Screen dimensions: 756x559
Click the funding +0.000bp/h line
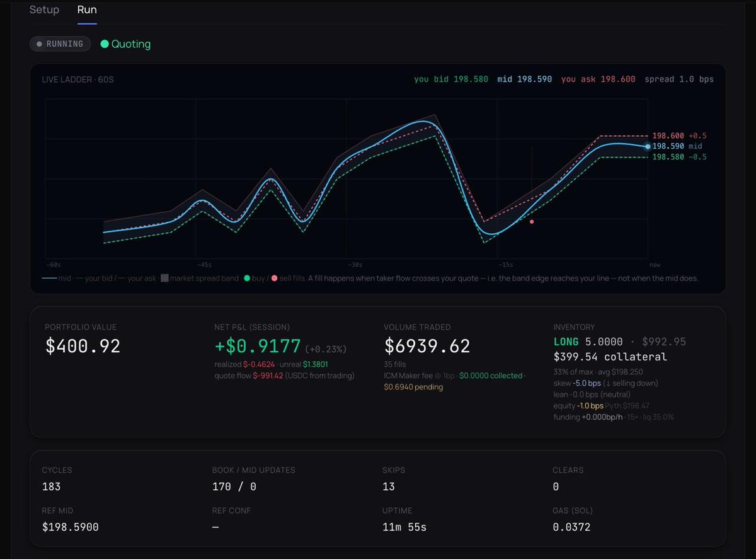pos(614,417)
